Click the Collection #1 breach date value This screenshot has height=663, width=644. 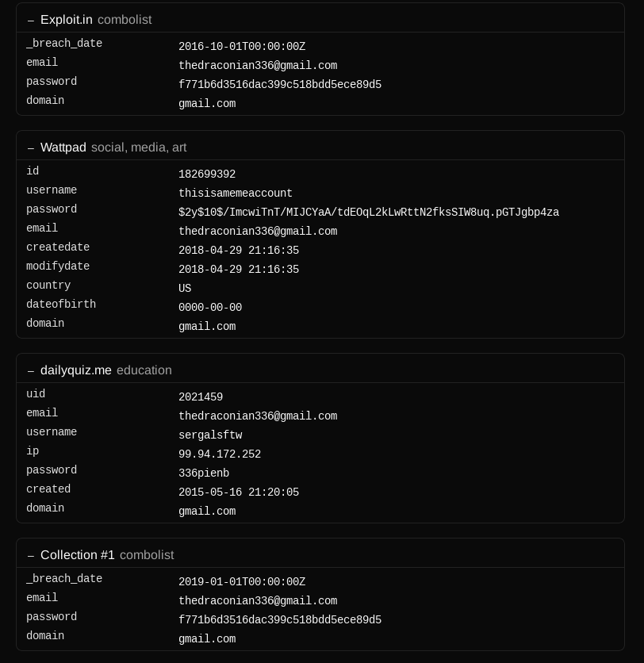point(242,582)
